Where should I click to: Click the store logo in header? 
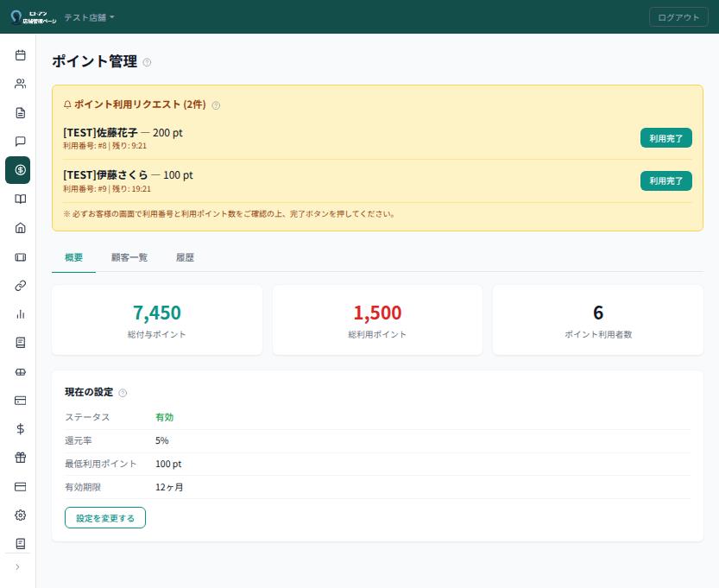(33, 17)
